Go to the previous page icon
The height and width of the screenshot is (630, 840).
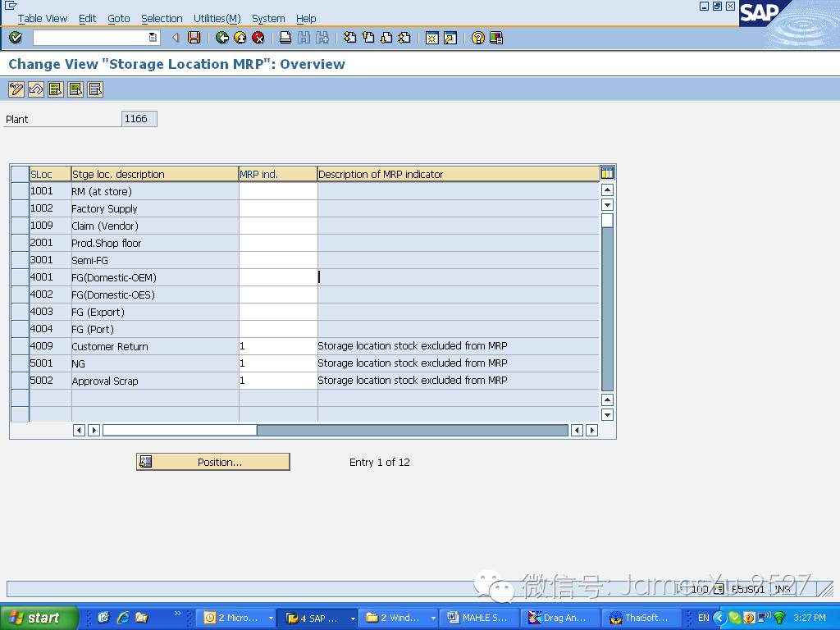[368, 38]
